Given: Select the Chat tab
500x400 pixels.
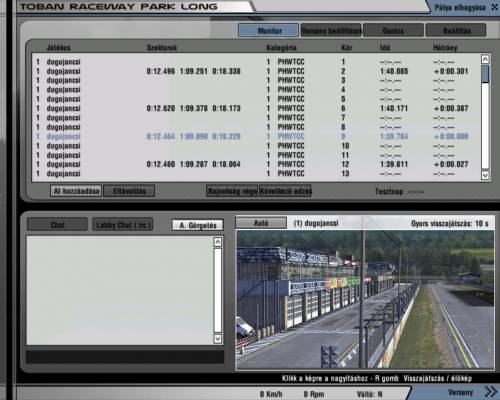Looking at the screenshot, I should [57, 225].
